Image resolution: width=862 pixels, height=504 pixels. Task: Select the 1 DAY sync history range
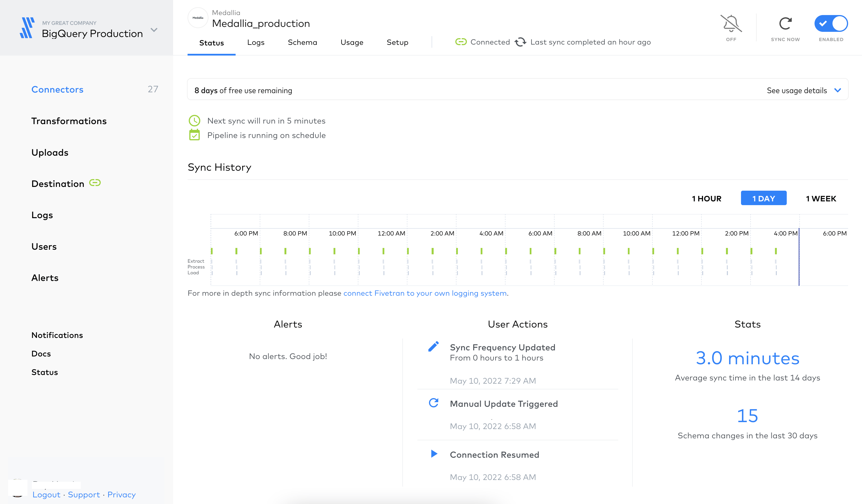click(x=764, y=198)
